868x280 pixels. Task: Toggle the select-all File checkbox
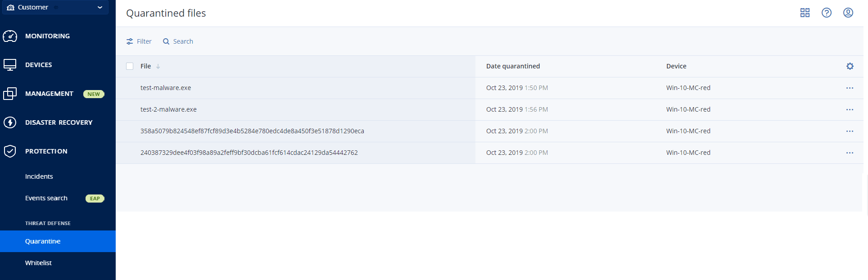[x=130, y=66]
